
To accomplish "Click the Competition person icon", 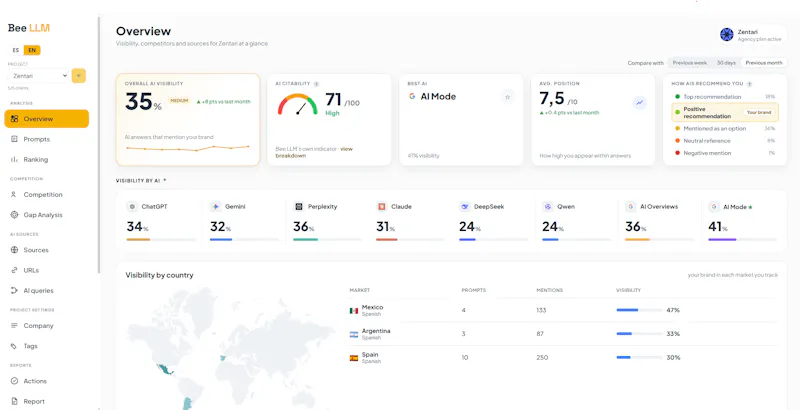I will coord(14,195).
